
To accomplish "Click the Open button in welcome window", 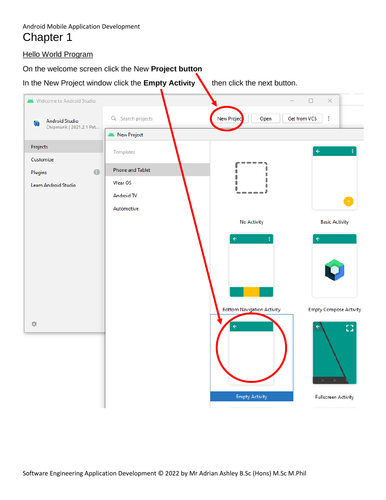I will coord(265,119).
